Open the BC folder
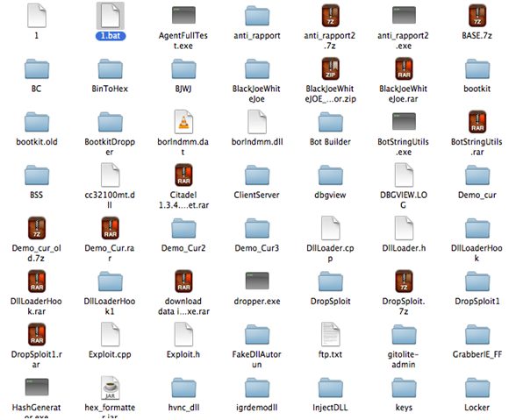Image resolution: width=509 pixels, height=420 pixels. coord(37,68)
